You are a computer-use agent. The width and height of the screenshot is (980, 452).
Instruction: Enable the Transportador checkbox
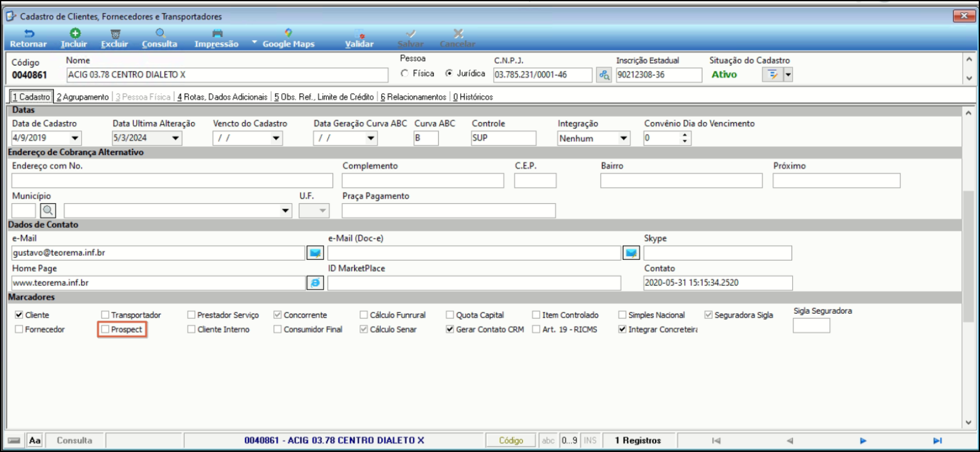tap(105, 315)
